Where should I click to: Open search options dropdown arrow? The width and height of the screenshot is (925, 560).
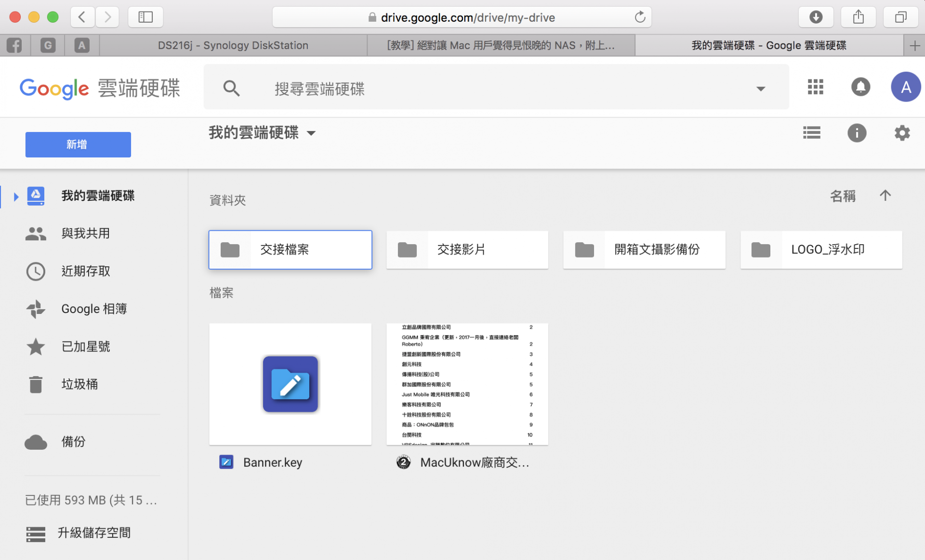click(761, 89)
